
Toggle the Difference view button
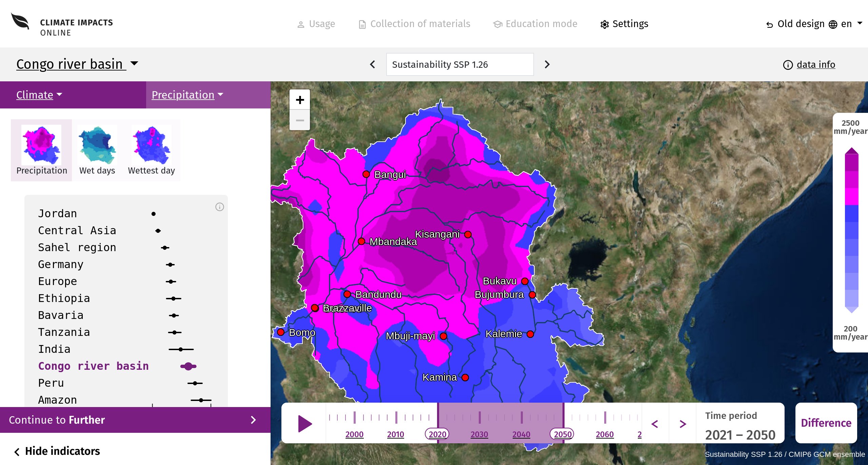(x=826, y=423)
